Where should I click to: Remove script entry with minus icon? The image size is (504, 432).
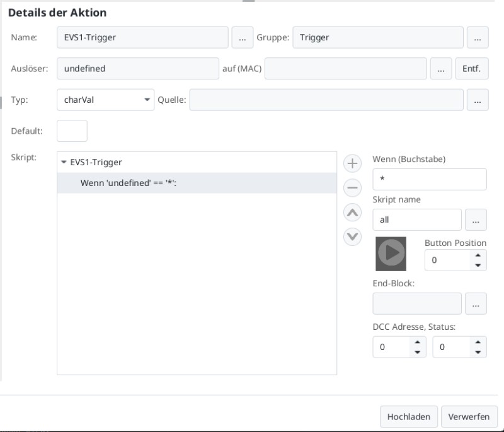click(352, 188)
